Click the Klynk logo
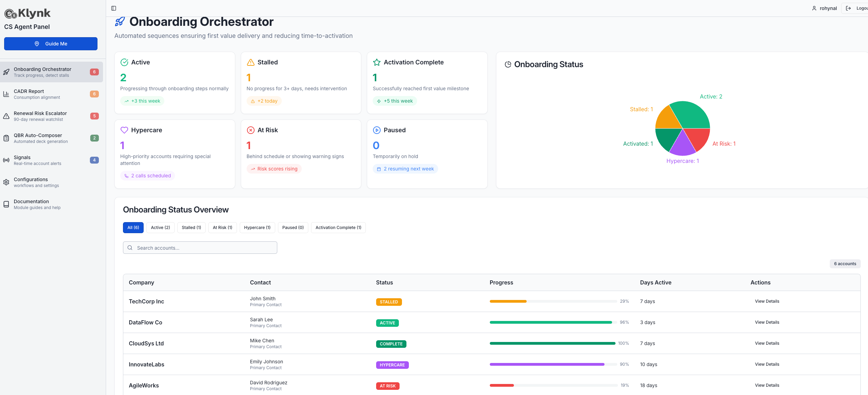The height and width of the screenshot is (395, 868). (28, 14)
